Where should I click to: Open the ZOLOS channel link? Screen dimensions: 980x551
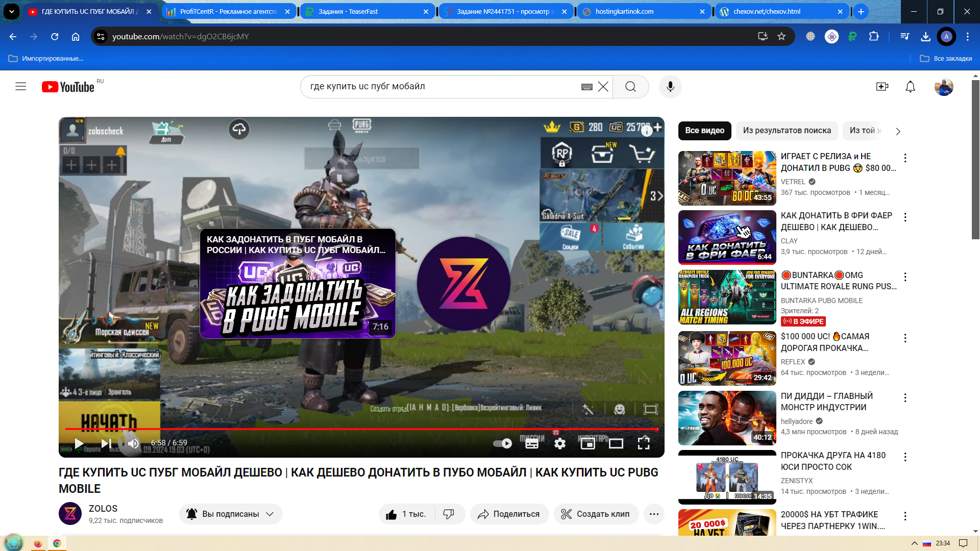coord(103,509)
